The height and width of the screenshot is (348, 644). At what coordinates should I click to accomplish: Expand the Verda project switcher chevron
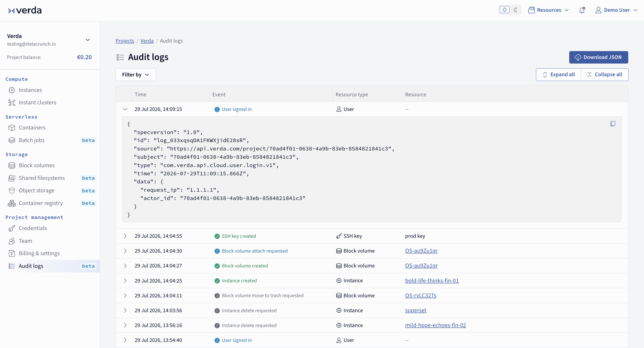click(87, 40)
